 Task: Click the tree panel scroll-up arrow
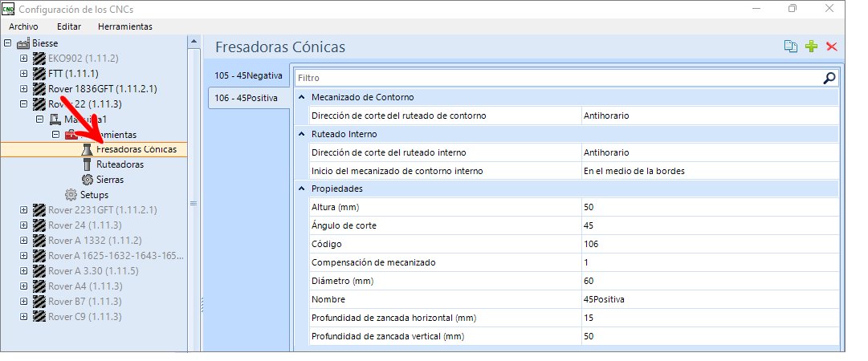coord(194,42)
